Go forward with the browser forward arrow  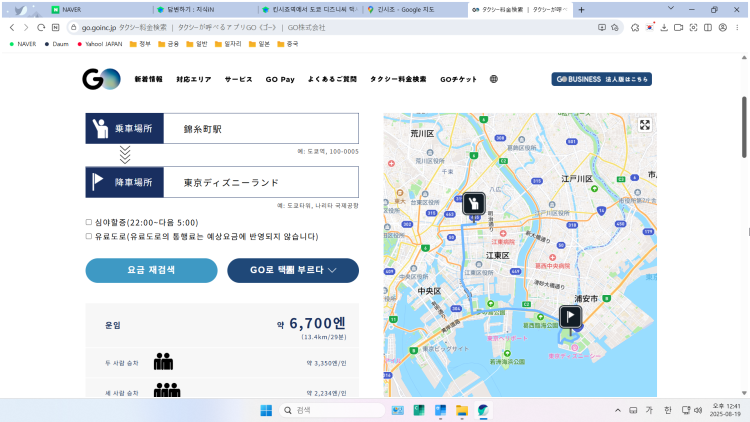coord(26,27)
